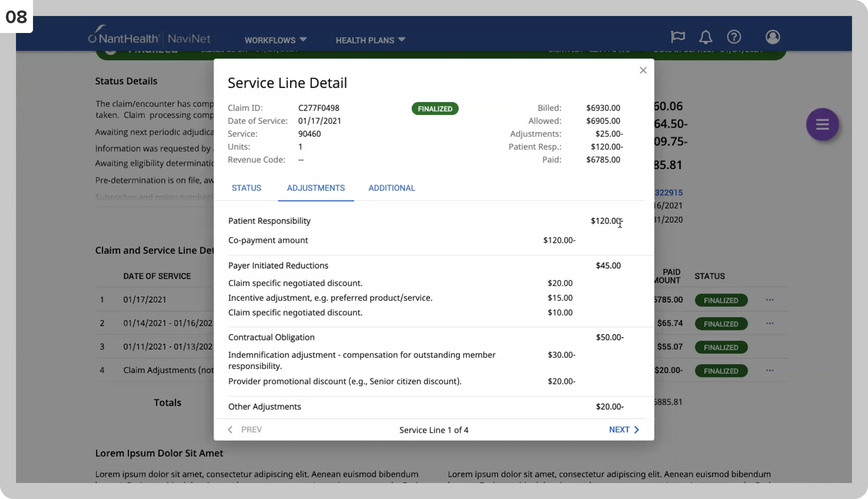
Task: Click the Patient Responsibility heading
Action: point(269,221)
